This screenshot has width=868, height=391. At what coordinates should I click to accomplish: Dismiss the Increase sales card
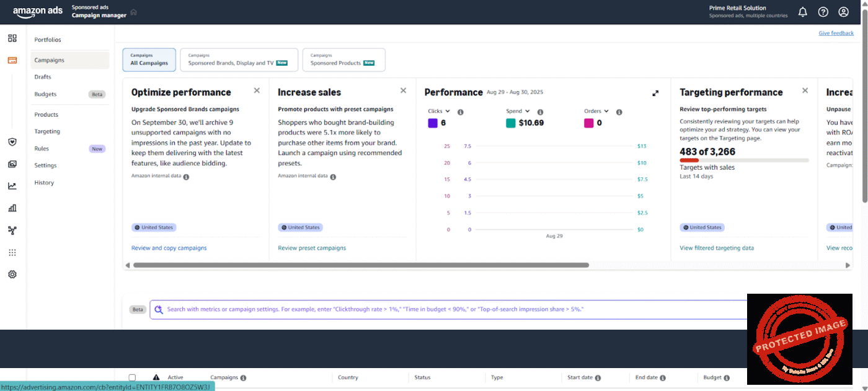[x=403, y=90]
